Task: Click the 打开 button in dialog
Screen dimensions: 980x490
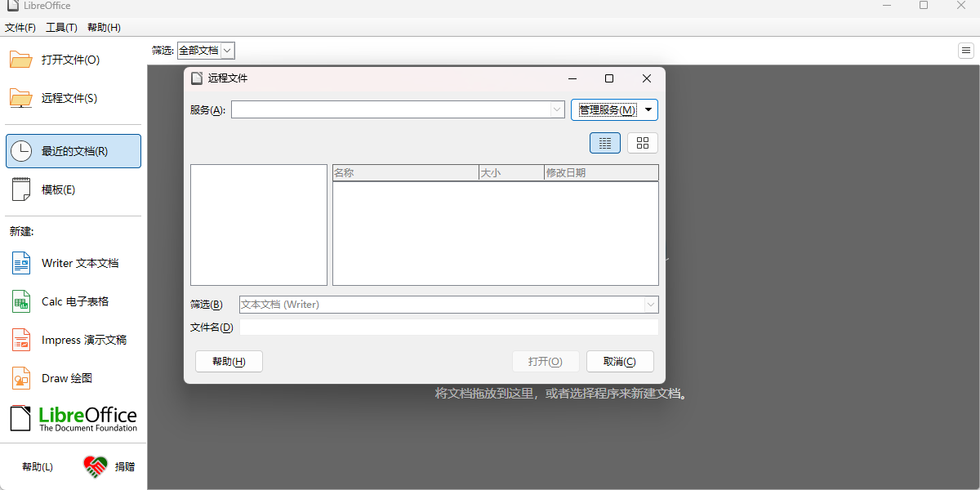Action: click(x=546, y=361)
